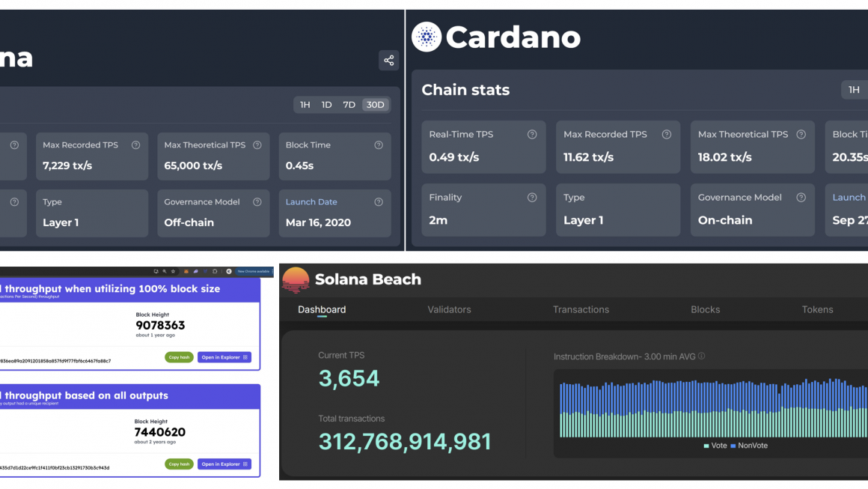Open the Cardano Real-Time TPS help icon

tap(532, 135)
